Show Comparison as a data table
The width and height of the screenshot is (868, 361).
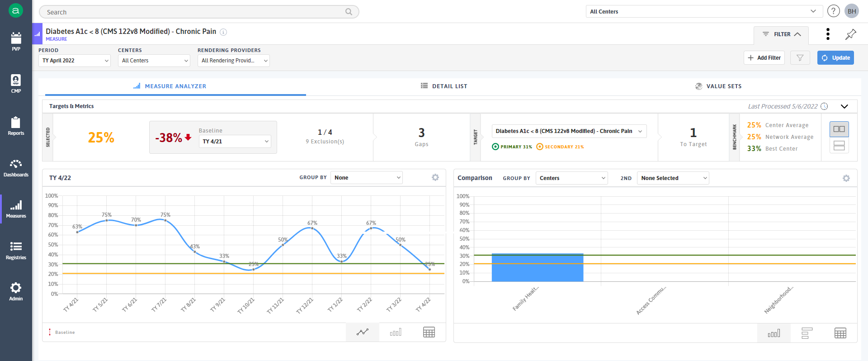tap(840, 333)
